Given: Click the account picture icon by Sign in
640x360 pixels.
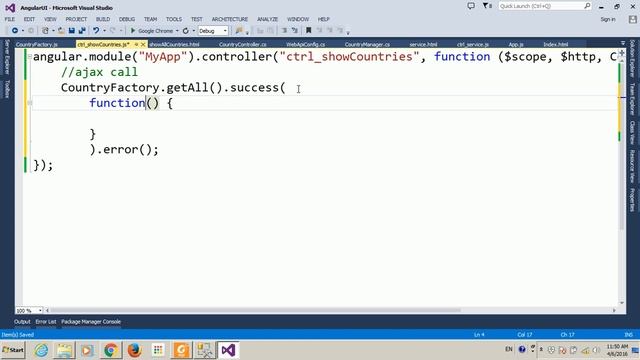Looking at the screenshot, I should click(x=633, y=19).
